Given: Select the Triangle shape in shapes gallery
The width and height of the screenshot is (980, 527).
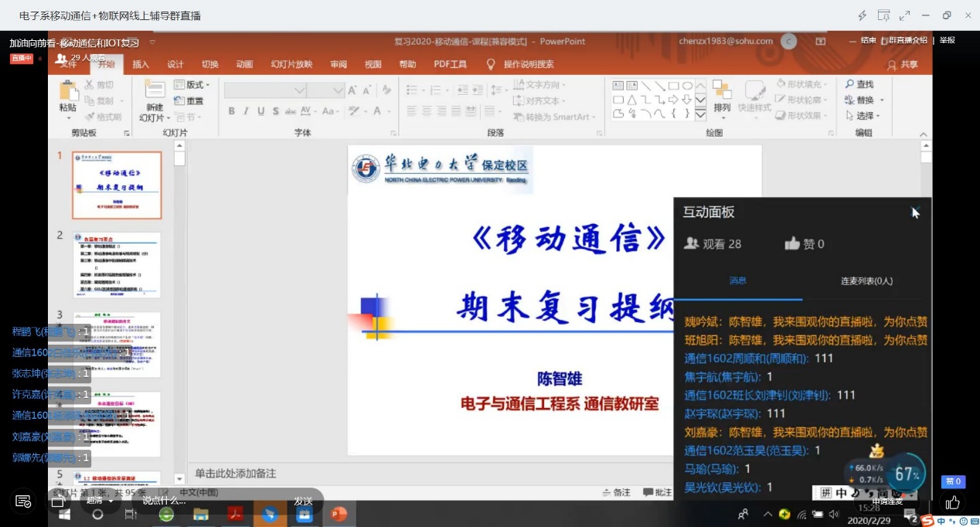Looking at the screenshot, I should [631, 99].
